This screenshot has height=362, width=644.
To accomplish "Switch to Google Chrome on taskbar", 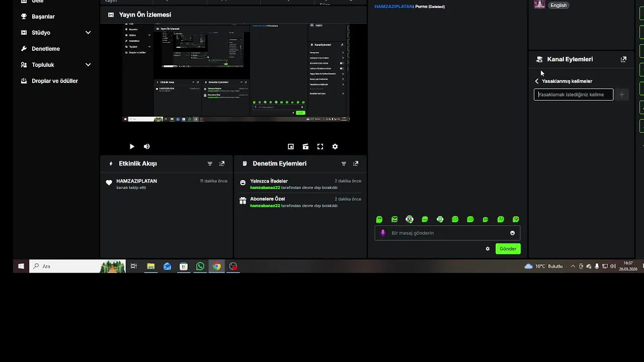I will point(217,266).
